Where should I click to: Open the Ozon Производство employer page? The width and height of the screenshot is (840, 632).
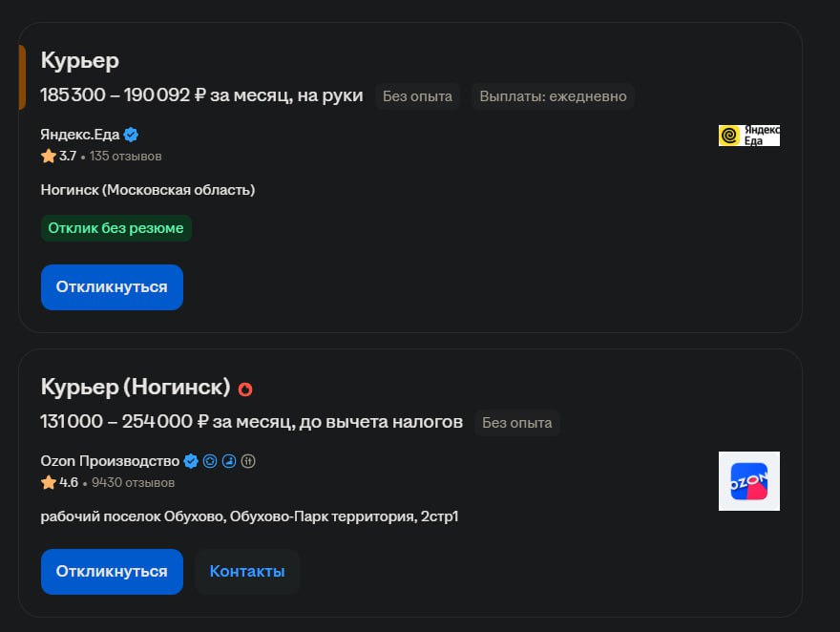click(110, 461)
